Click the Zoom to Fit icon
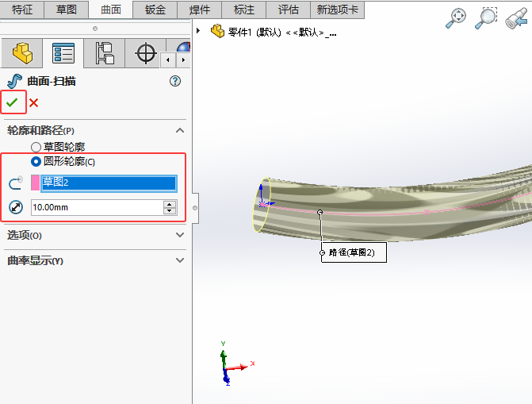This screenshot has width=532, height=404. (456, 18)
